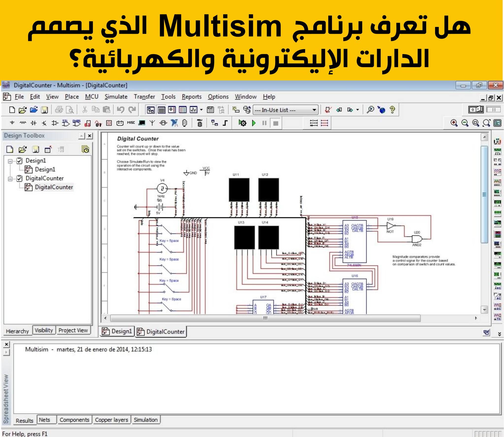The image size is (504, 437).
Task: Place a resistor basic component
Action: coord(23,123)
